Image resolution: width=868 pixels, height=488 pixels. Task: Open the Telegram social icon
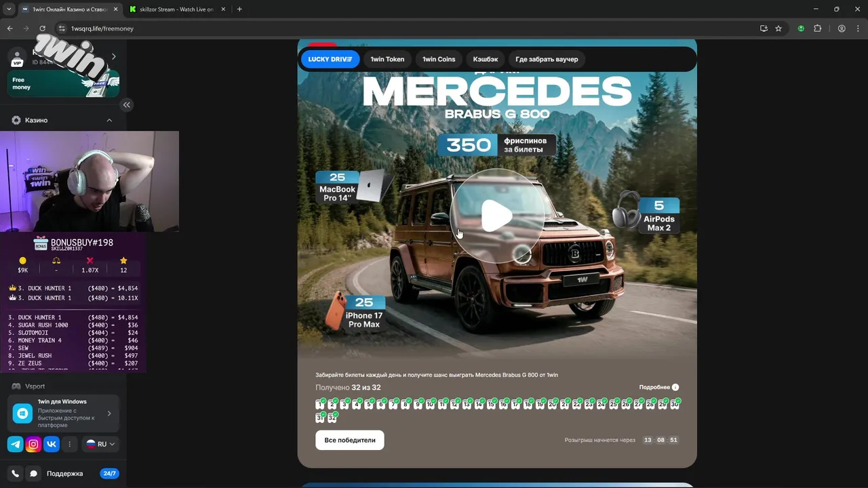tap(15, 444)
